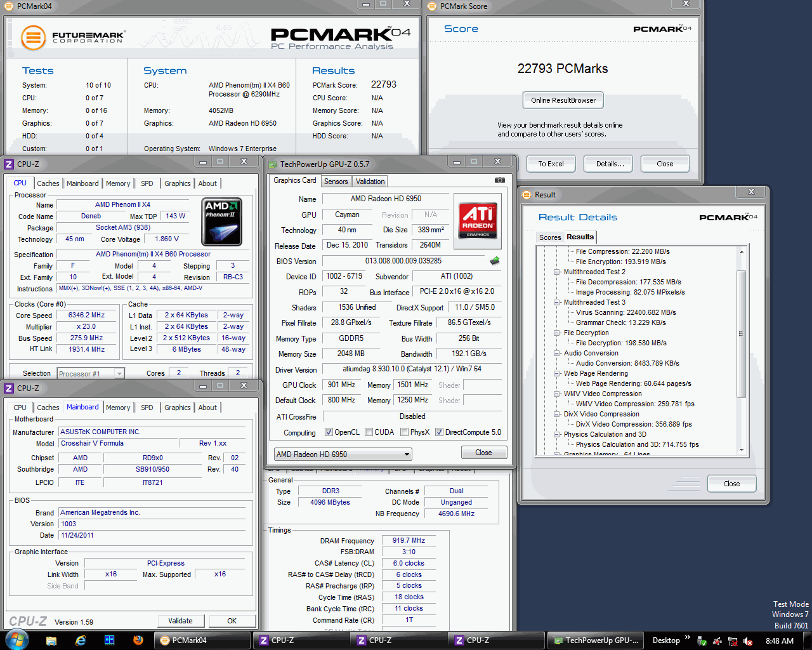812x650 pixels.
Task: Click the Result window title icon
Action: point(527,194)
